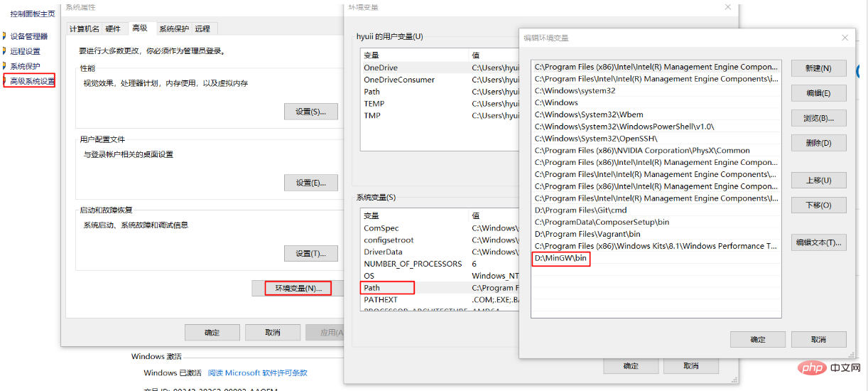Select Path in the user variables list

click(x=440, y=92)
